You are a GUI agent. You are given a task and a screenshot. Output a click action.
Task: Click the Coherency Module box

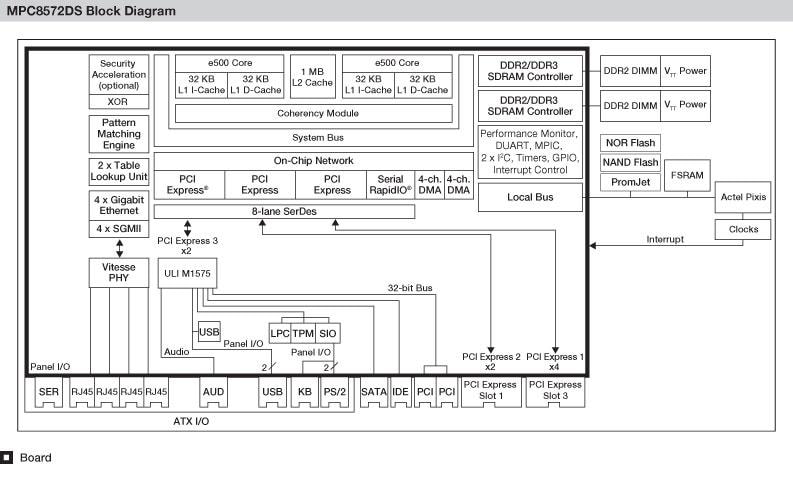[317, 113]
